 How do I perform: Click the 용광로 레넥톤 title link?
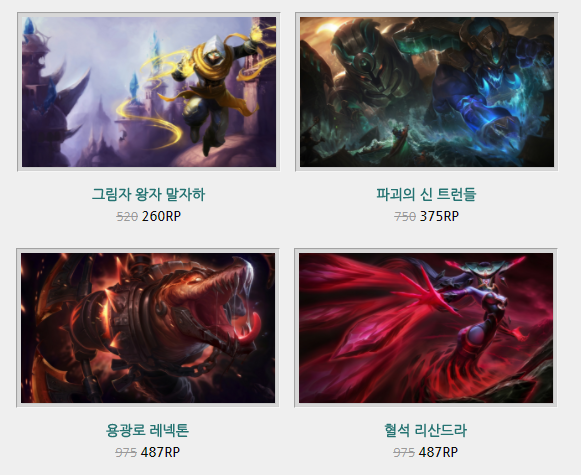pos(147,431)
